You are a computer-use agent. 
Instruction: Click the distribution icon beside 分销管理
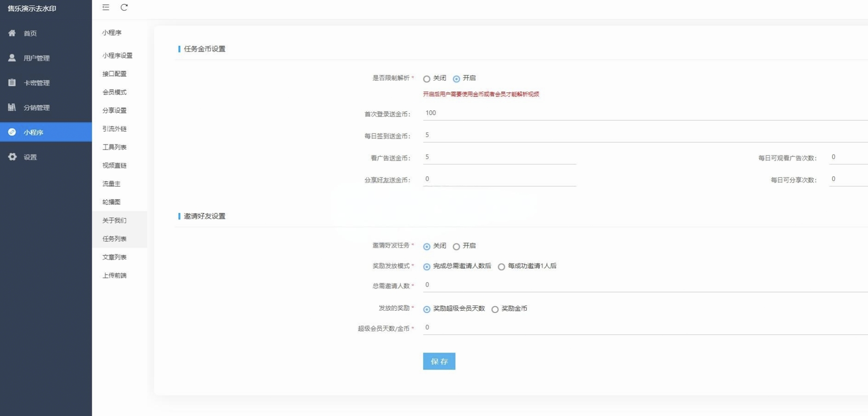(12, 107)
